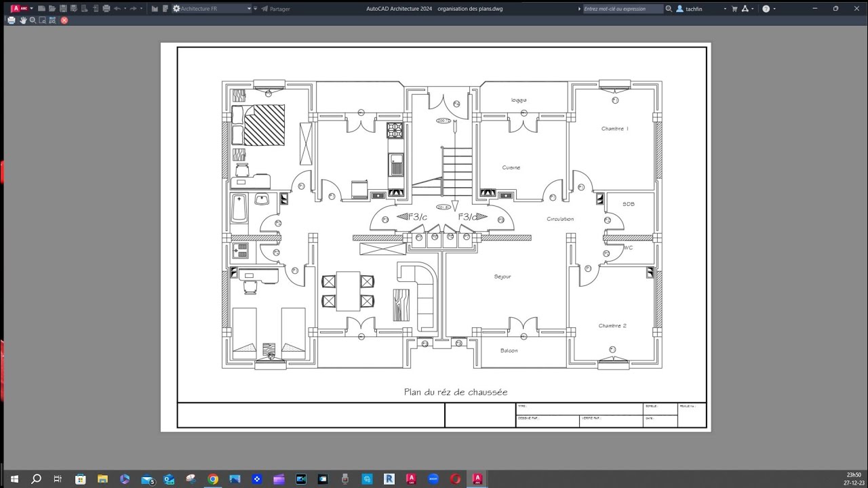The image size is (868, 488).
Task: Open the Undo history dropdown arrow
Action: pos(125,8)
